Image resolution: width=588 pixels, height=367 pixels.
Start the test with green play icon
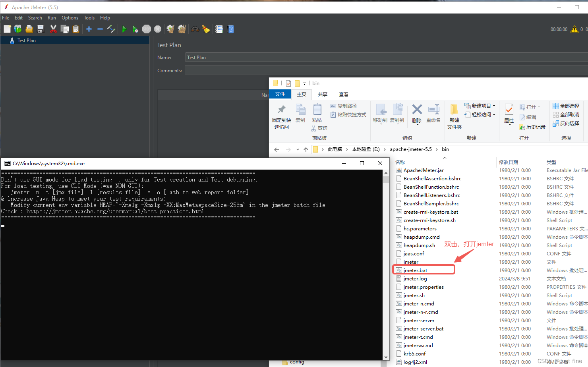click(124, 29)
